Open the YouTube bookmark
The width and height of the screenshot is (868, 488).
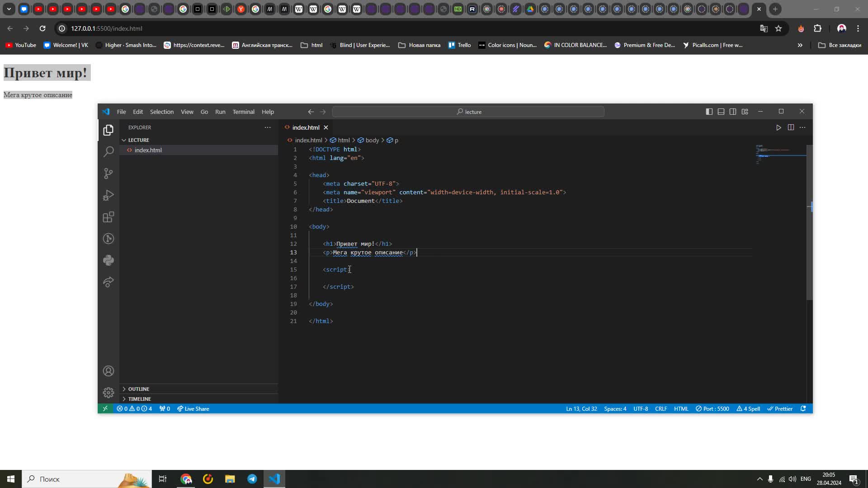pos(21,45)
